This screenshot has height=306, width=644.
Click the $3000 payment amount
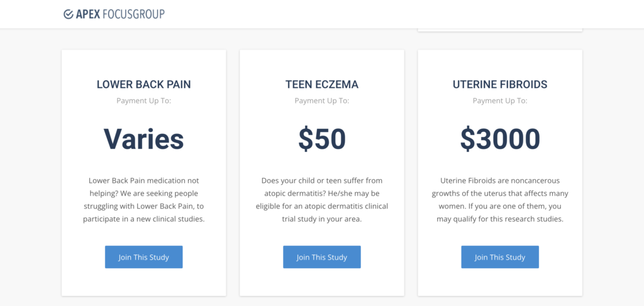pyautogui.click(x=500, y=139)
